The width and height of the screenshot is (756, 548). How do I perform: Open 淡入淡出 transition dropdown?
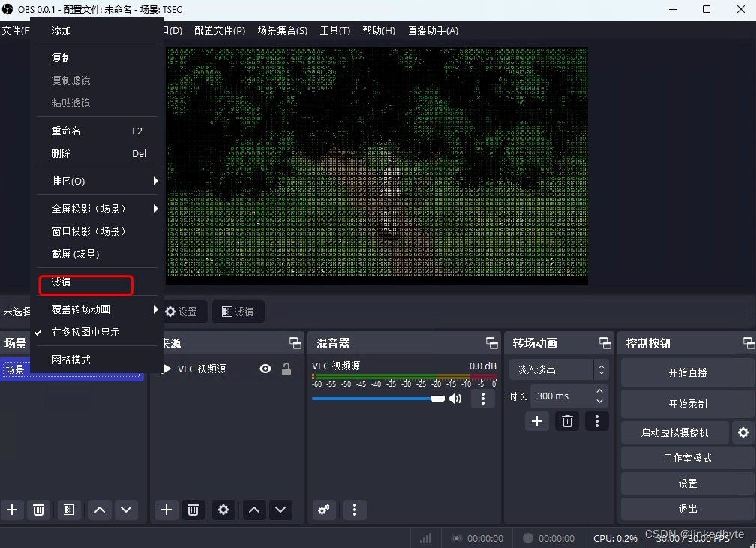(558, 369)
